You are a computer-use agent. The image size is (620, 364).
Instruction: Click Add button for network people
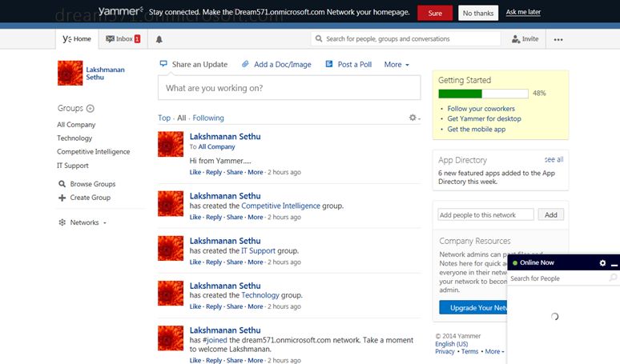tap(551, 214)
